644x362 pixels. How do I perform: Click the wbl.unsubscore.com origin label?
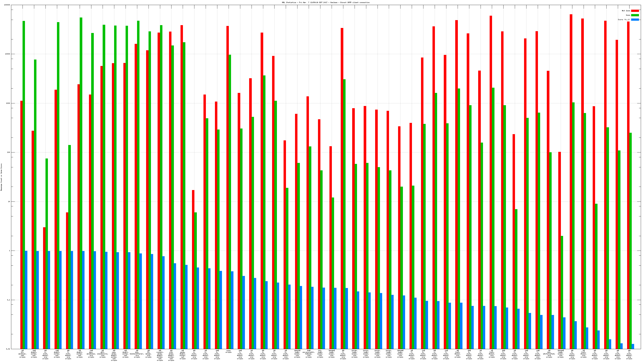[x=102, y=354]
